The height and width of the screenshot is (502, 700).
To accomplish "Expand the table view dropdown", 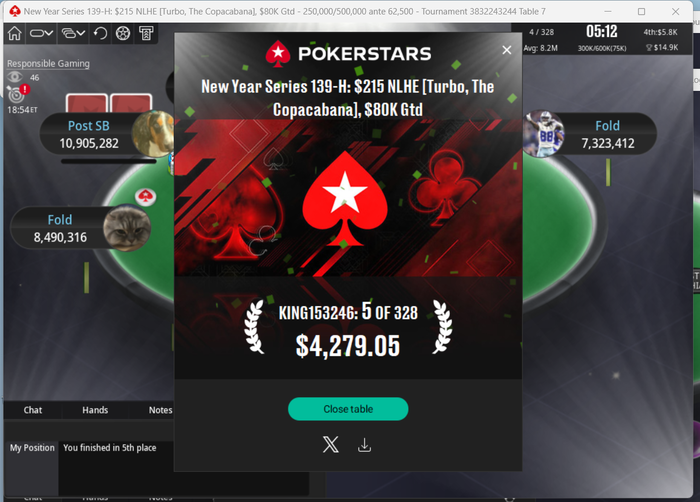I will [41, 33].
